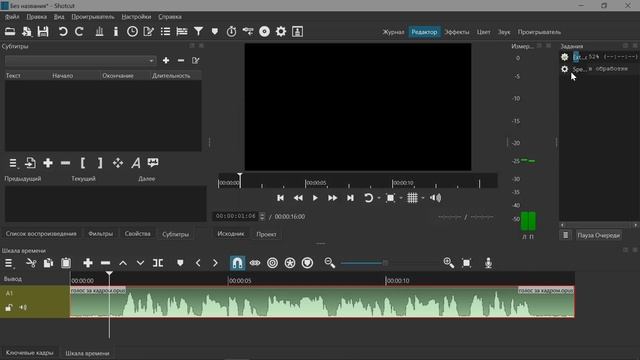640x360 pixels.
Task: Switch to the Эффекты layout
Action: pyautogui.click(x=457, y=32)
